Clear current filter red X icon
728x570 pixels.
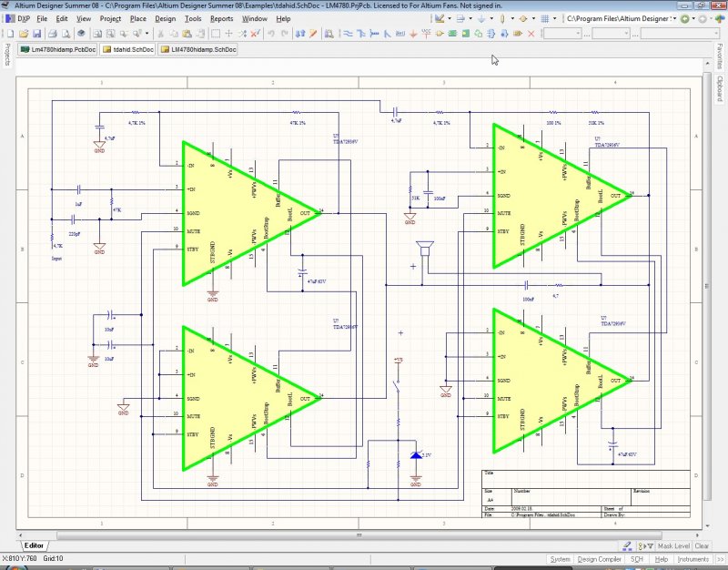[256, 34]
